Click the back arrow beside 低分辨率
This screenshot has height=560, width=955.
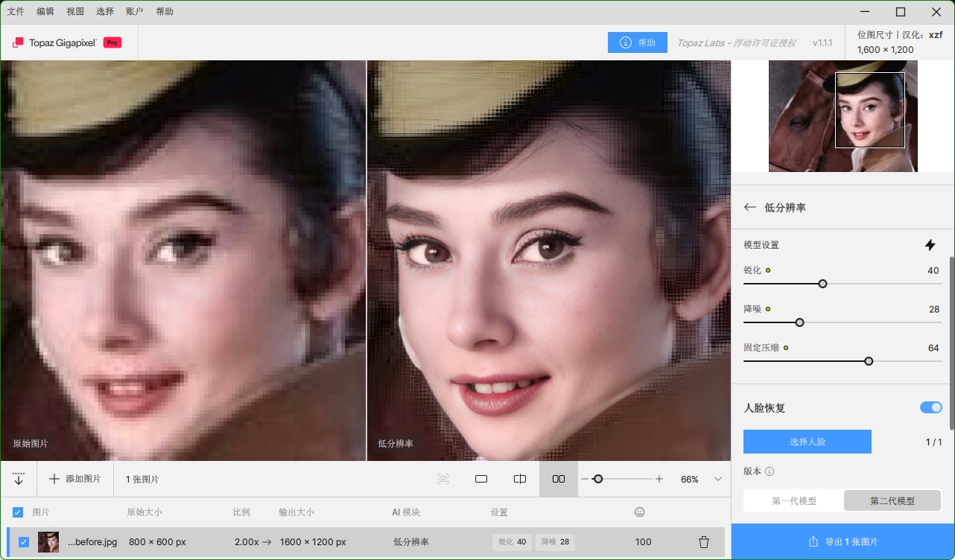coord(749,208)
